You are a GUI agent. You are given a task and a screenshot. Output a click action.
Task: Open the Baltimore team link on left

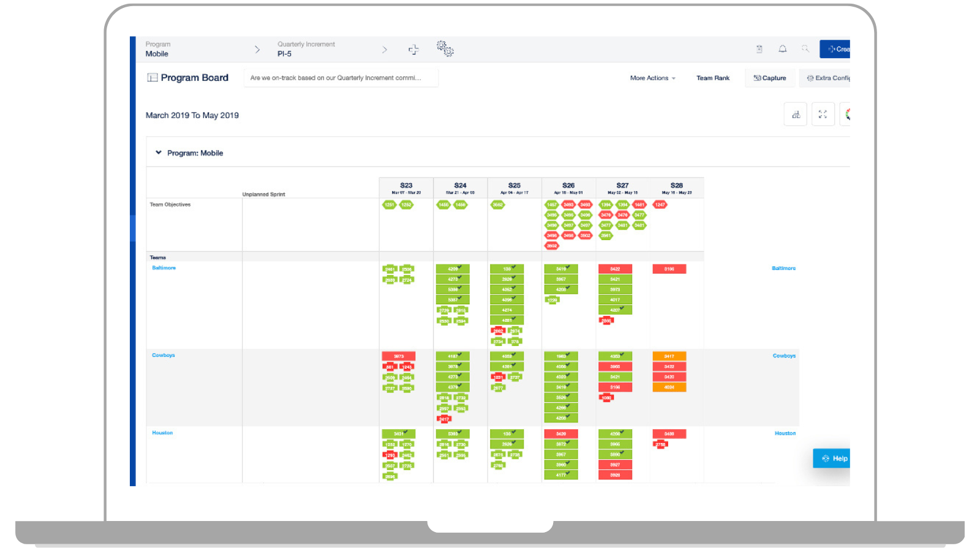(164, 268)
